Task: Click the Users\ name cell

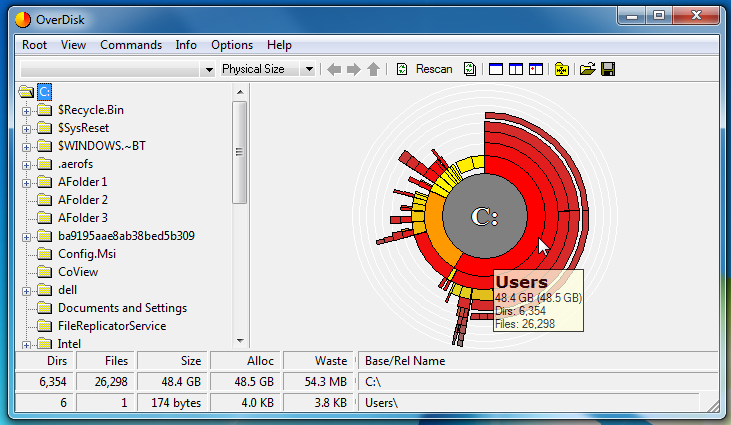Action: [528, 403]
